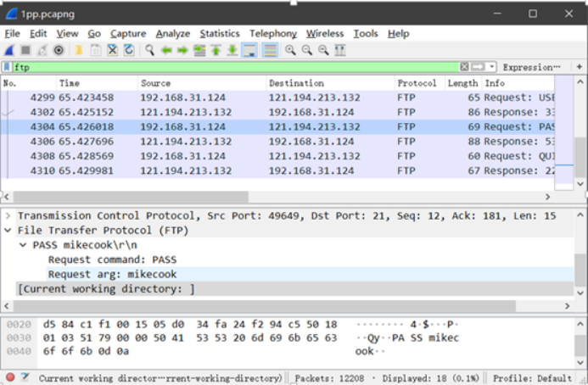Sort by the Protocol column header
The image size is (588, 385).
pos(420,83)
